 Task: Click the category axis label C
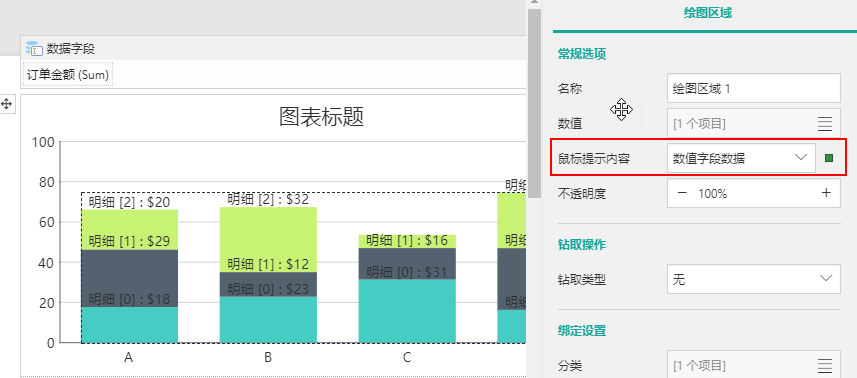[407, 358]
